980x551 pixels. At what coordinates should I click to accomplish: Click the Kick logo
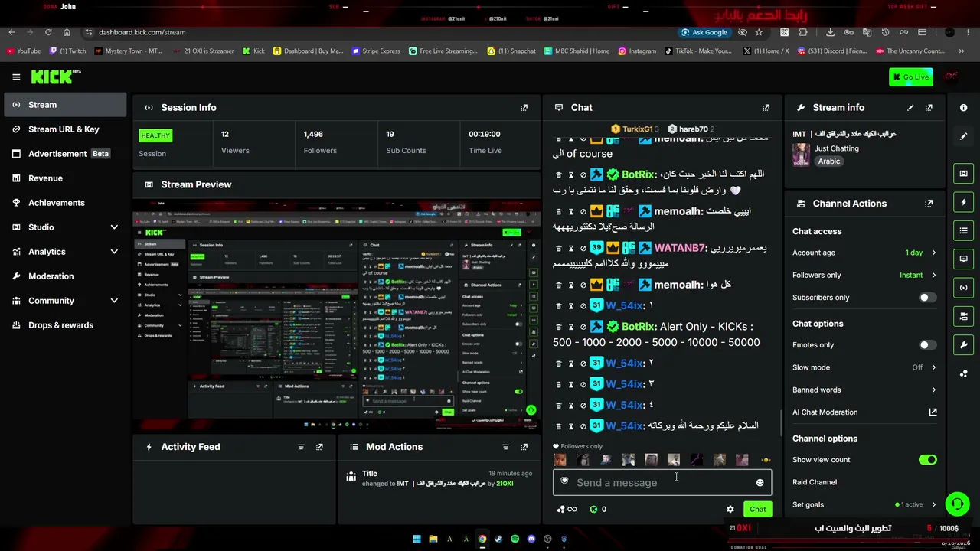click(x=55, y=77)
